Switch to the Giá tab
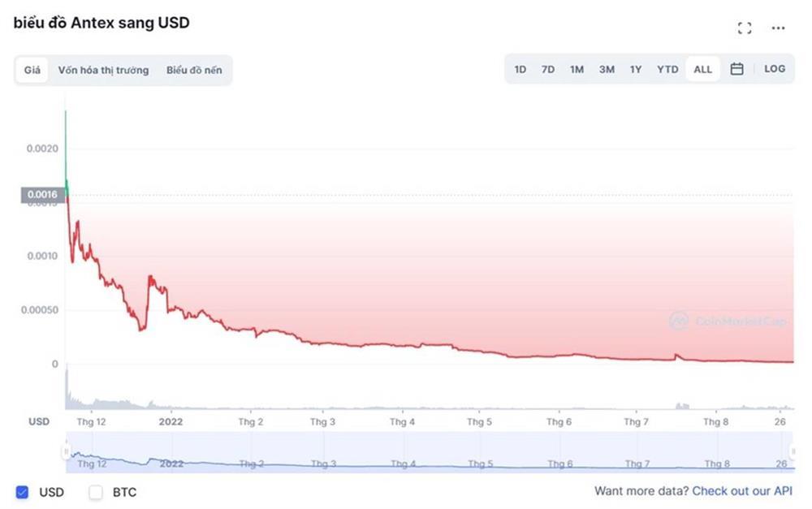The height and width of the screenshot is (509, 812). pyautogui.click(x=32, y=70)
